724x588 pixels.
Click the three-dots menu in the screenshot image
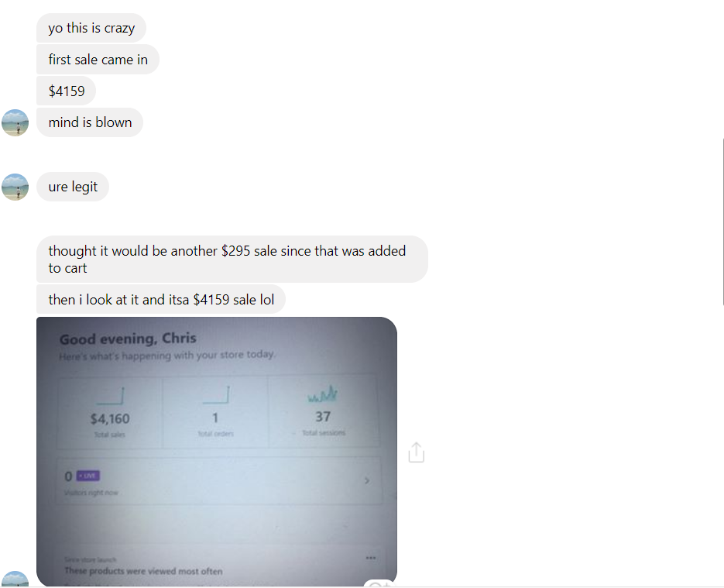(370, 558)
